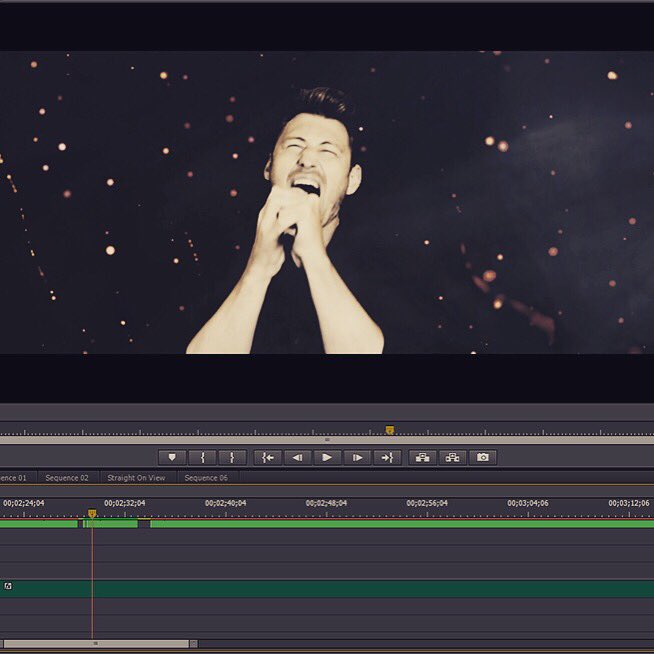
Task: Set the Mark Out point
Action: click(x=232, y=458)
